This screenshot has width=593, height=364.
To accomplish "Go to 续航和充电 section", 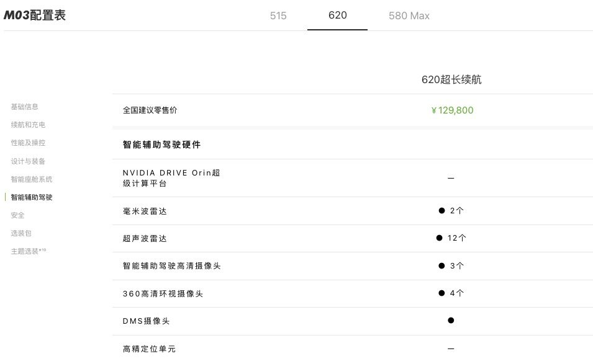I will coord(28,125).
